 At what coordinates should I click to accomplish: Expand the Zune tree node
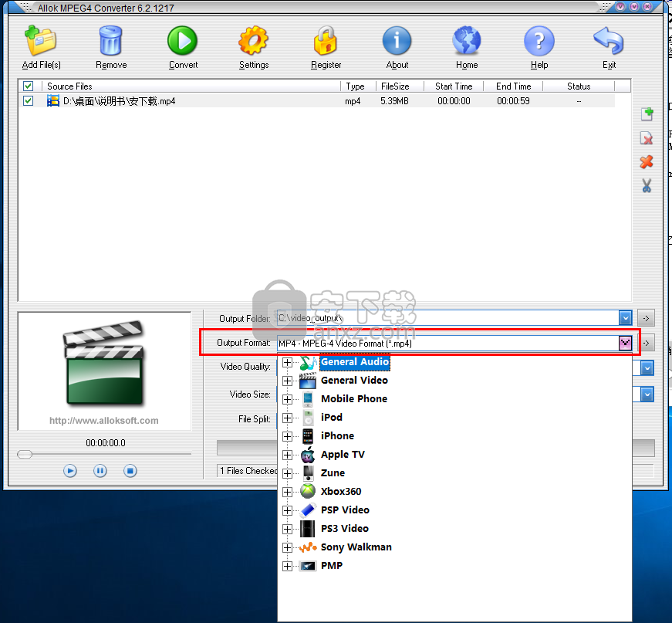click(288, 473)
